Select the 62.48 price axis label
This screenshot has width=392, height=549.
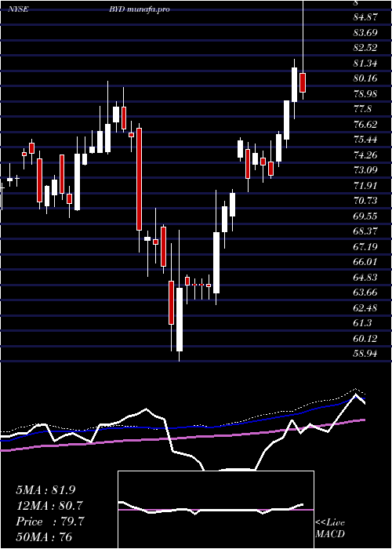pos(365,307)
